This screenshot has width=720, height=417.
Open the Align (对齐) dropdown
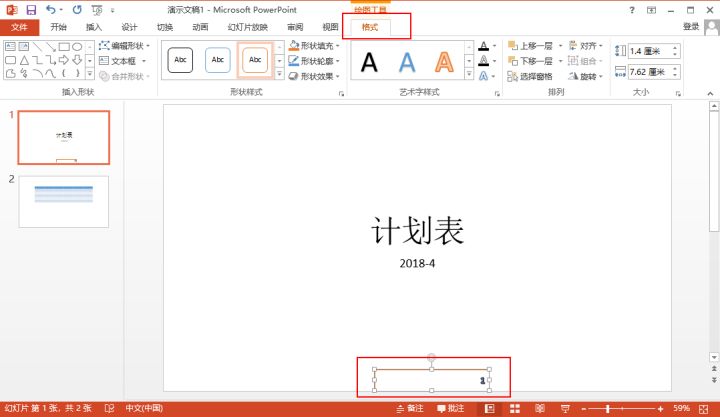[x=585, y=45]
